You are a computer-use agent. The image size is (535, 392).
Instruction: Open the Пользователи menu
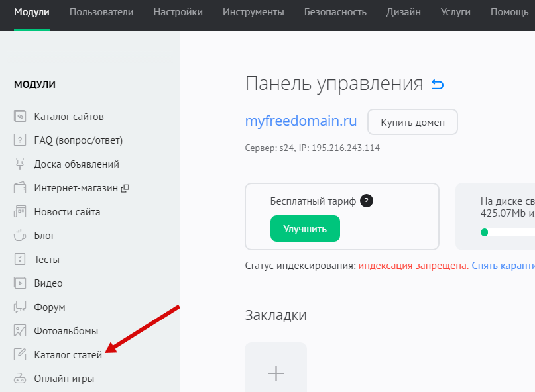pos(101,12)
